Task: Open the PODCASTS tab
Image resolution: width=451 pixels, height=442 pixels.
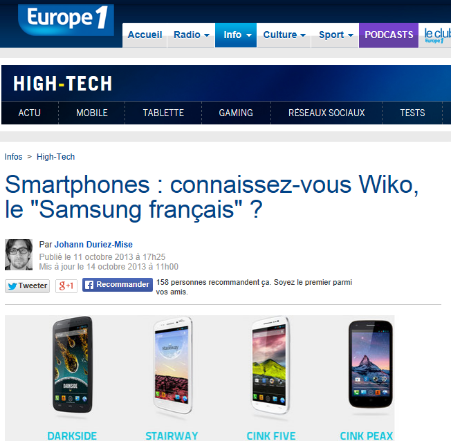Action: [x=389, y=35]
